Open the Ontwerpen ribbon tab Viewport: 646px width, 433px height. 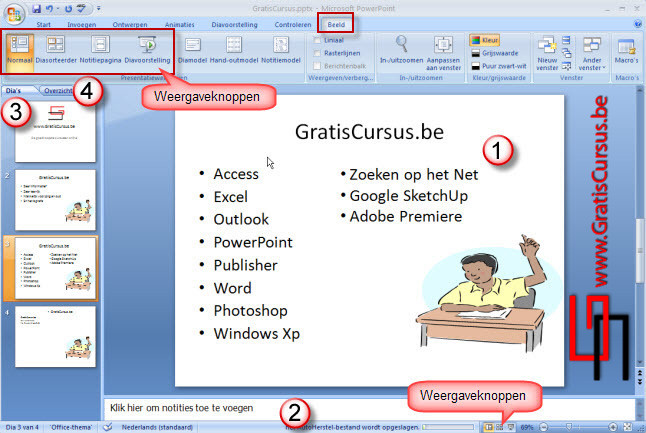pyautogui.click(x=130, y=25)
